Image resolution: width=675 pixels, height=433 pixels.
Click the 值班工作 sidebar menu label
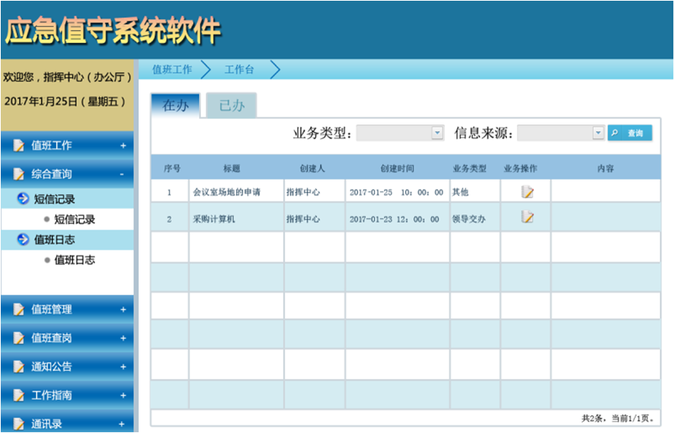point(51,145)
